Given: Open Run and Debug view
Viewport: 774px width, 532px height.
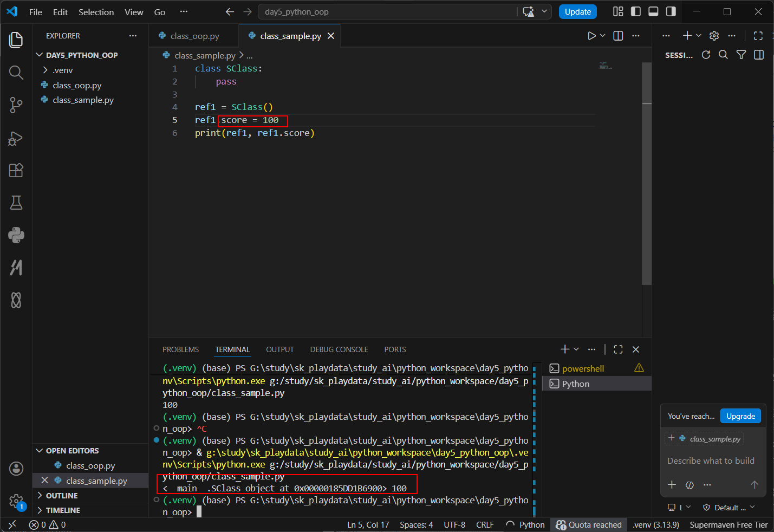Looking at the screenshot, I should tap(16, 138).
